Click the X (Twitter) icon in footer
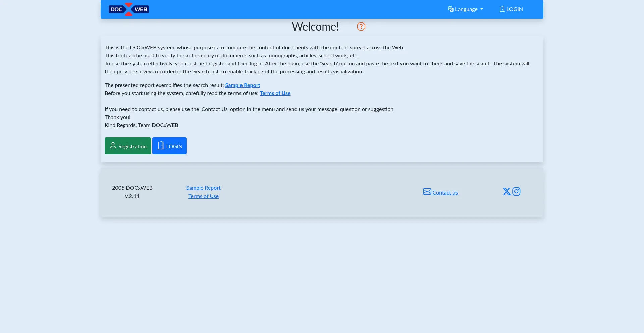Screen dimensions: 644x333 click(x=507, y=191)
